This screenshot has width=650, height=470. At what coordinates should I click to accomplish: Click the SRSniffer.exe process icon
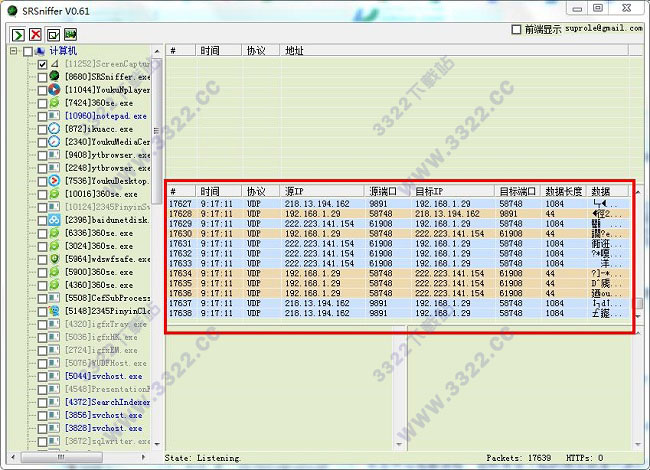pos(55,76)
